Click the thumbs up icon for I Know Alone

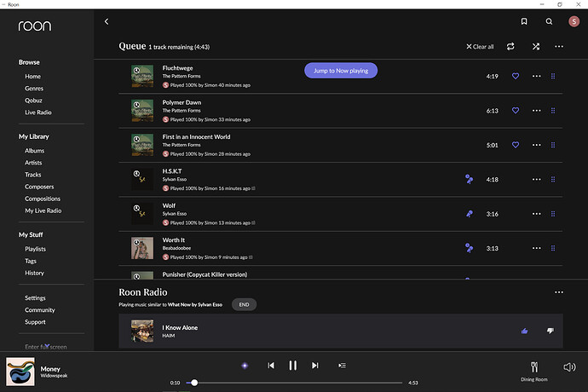[x=524, y=331]
